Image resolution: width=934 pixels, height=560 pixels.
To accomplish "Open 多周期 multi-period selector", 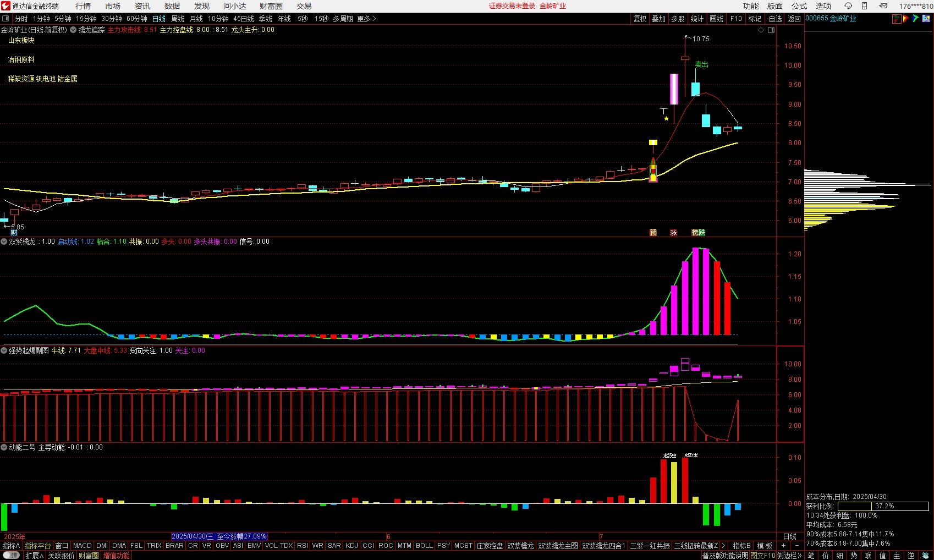I will click(x=343, y=19).
